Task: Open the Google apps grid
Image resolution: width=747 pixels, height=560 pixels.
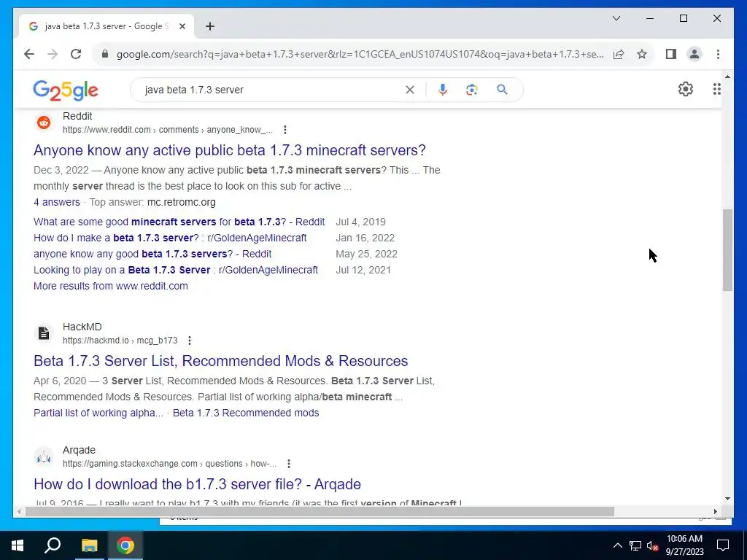Action: [x=716, y=89]
